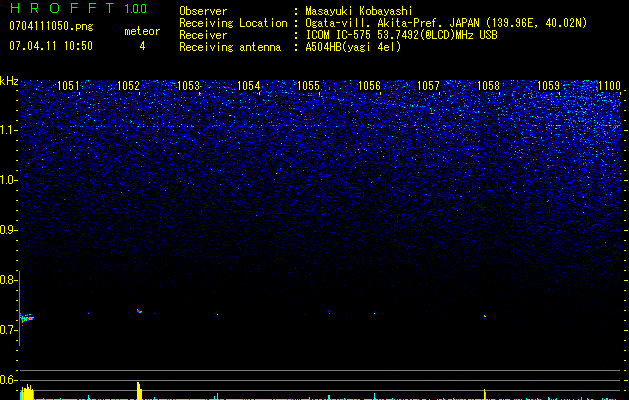The height and width of the screenshot is (400, 629).
Task: Click the meteor count value 4
Action: (x=142, y=46)
